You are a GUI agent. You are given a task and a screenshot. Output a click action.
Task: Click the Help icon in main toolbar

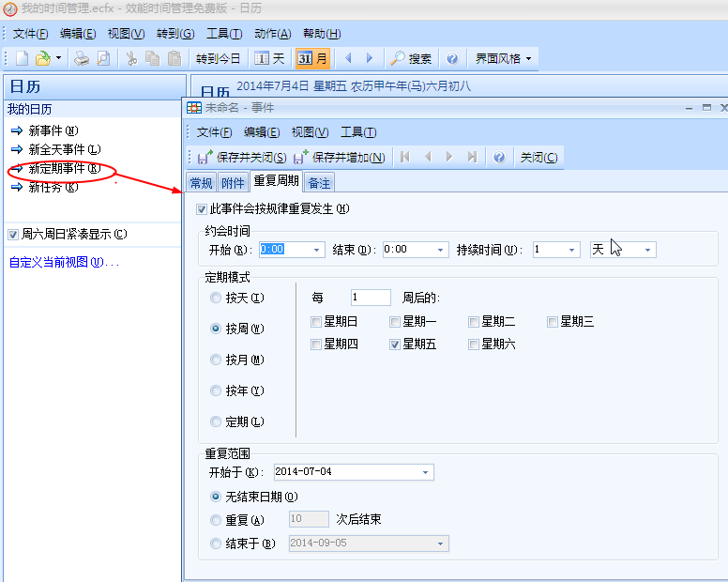tap(452, 58)
